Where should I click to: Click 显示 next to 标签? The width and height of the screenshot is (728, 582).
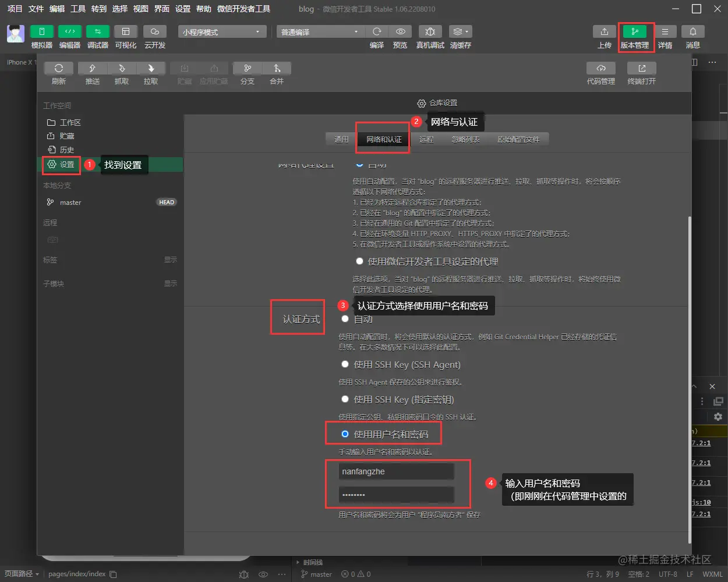click(x=170, y=260)
